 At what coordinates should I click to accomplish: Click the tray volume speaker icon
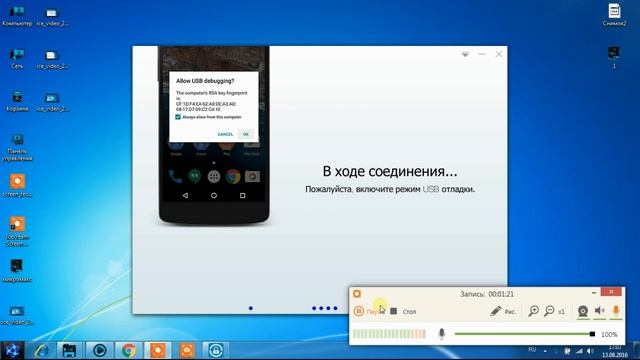pyautogui.click(x=590, y=351)
